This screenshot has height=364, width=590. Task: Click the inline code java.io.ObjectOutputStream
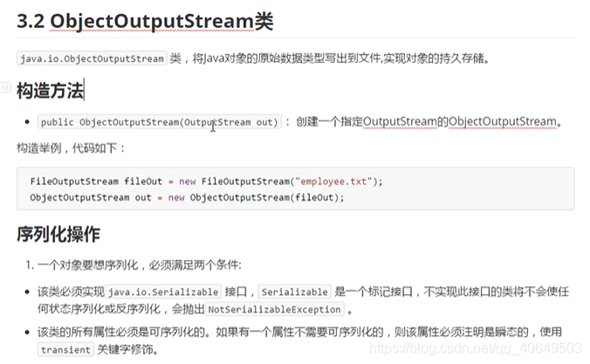pyautogui.click(x=92, y=58)
